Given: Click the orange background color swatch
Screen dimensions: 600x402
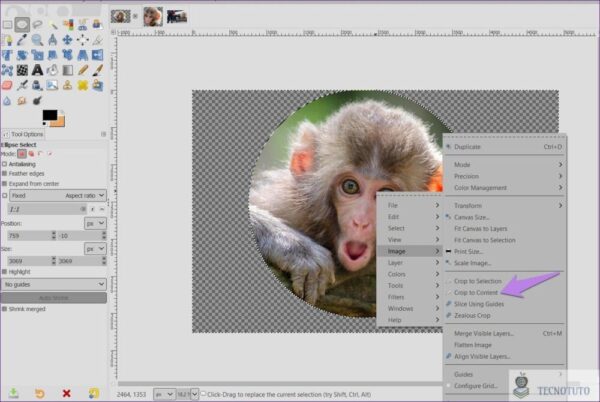Looking at the screenshot, I should click(60, 122).
